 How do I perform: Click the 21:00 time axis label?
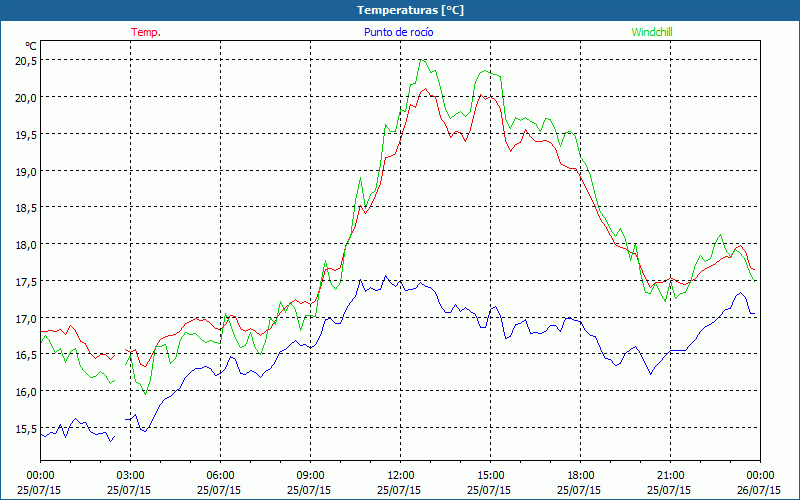pyautogui.click(x=670, y=476)
